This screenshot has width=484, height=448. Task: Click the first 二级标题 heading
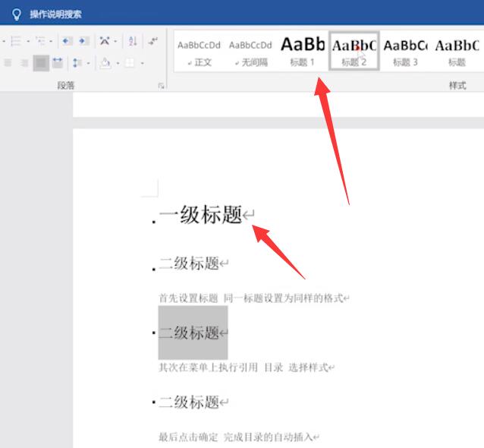(x=189, y=263)
